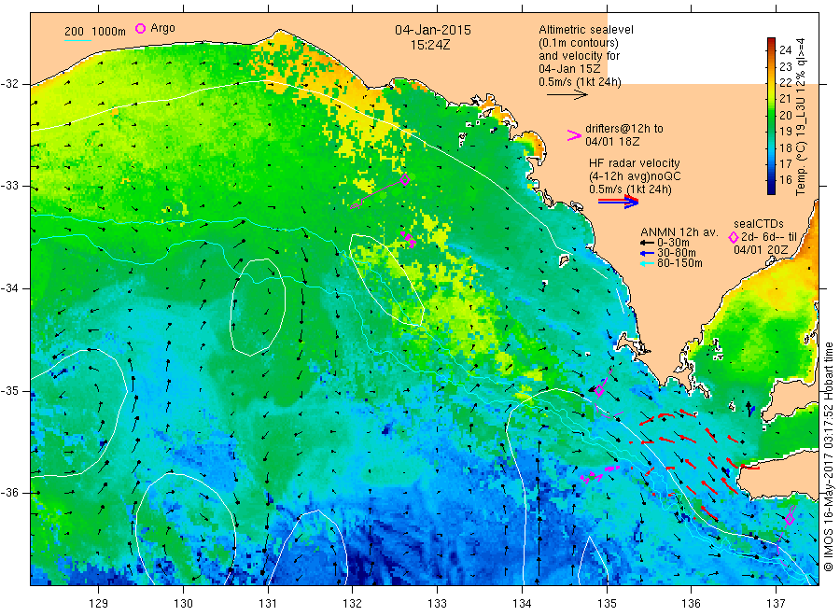Click the cyan 80-150m ANMN arrow symbol
The width and height of the screenshot is (840, 616).
pos(647,263)
